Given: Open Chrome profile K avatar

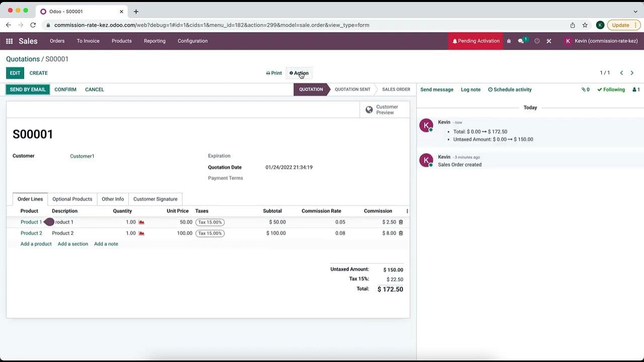Looking at the screenshot, I should click(600, 25).
